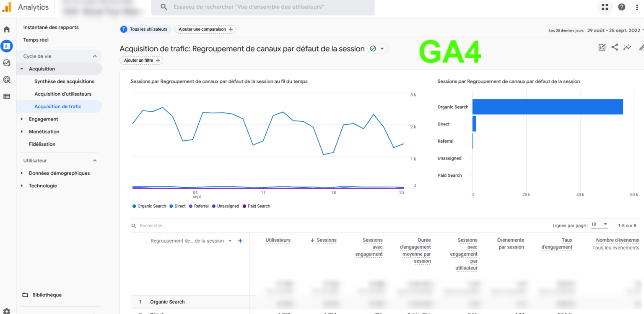Screen dimensions: 644x314
Task: Open the Google apps grid icon
Action: 605,8
